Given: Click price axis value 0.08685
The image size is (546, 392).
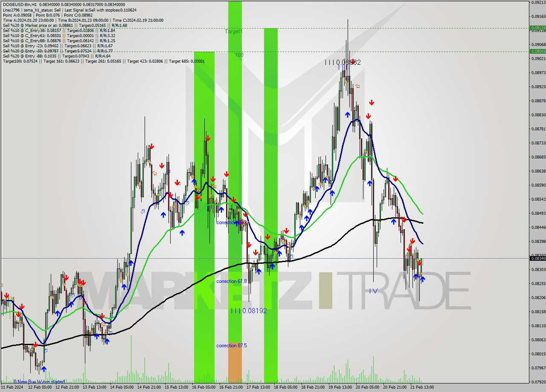Looking at the screenshot, I should [x=539, y=157].
